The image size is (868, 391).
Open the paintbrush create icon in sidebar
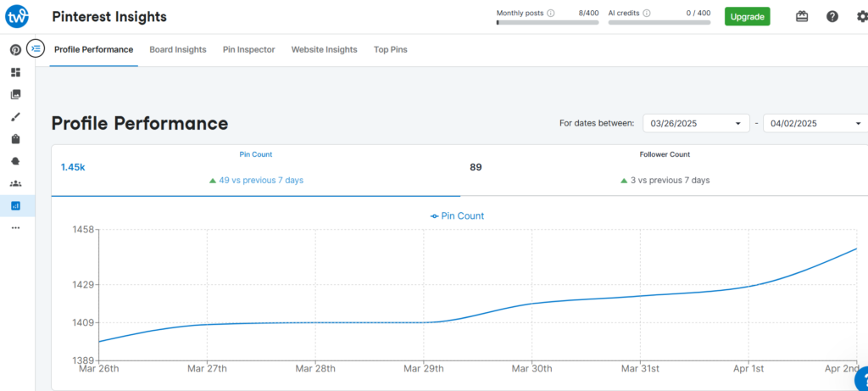(x=15, y=117)
